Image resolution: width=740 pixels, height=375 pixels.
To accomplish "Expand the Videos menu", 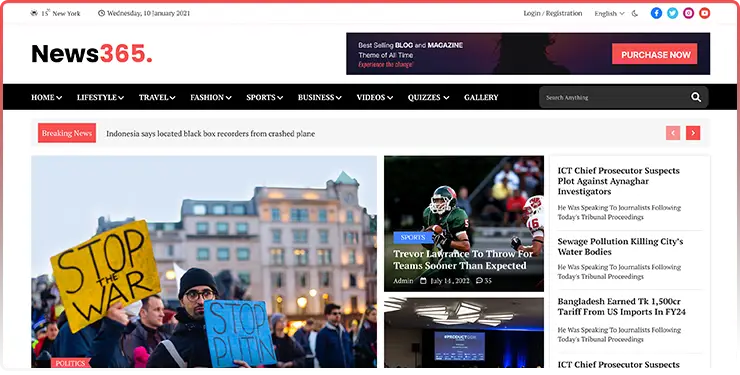I will [x=374, y=97].
